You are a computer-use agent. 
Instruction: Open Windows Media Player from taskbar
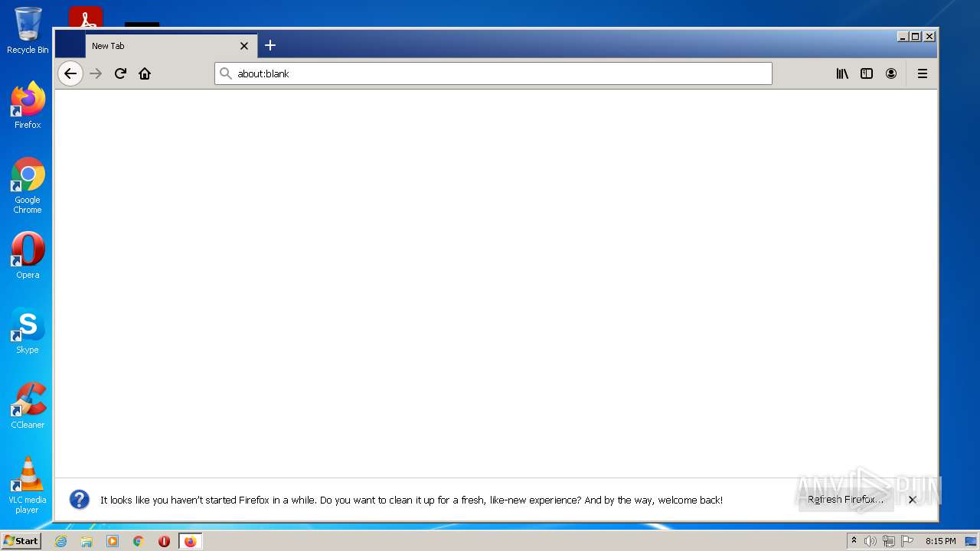click(x=113, y=541)
